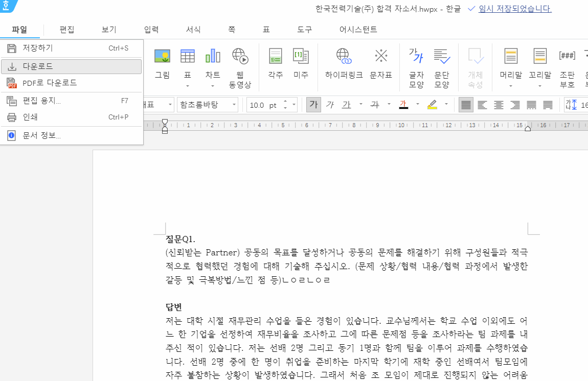Expand font color dropdown arrow
This screenshot has height=381, width=588.
417,104
